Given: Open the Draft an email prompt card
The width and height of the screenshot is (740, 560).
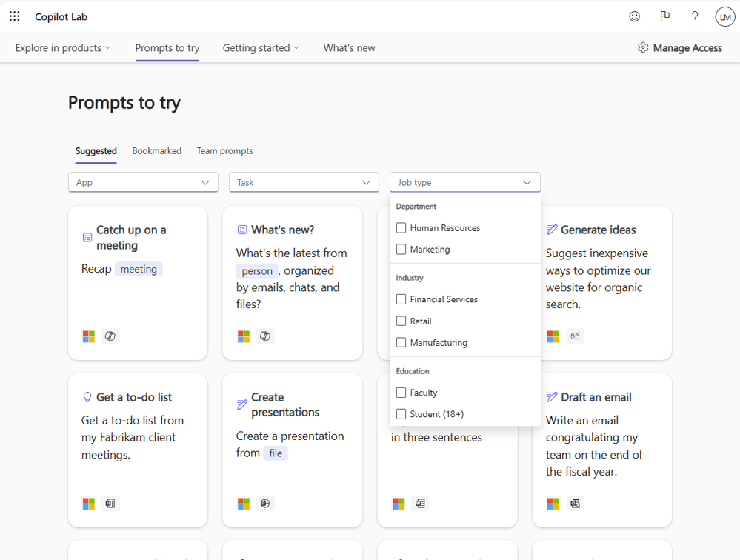Looking at the screenshot, I should click(602, 450).
